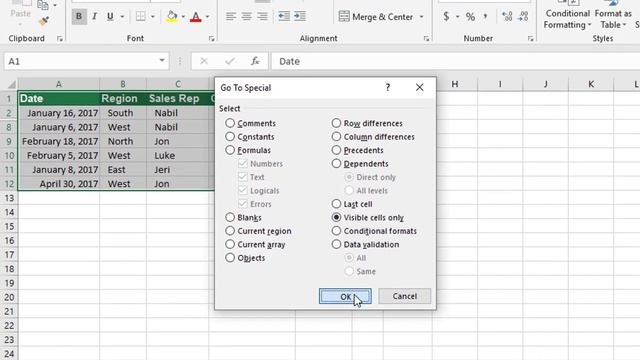640x360 pixels.
Task: Click the East region cell
Action: 123,170
